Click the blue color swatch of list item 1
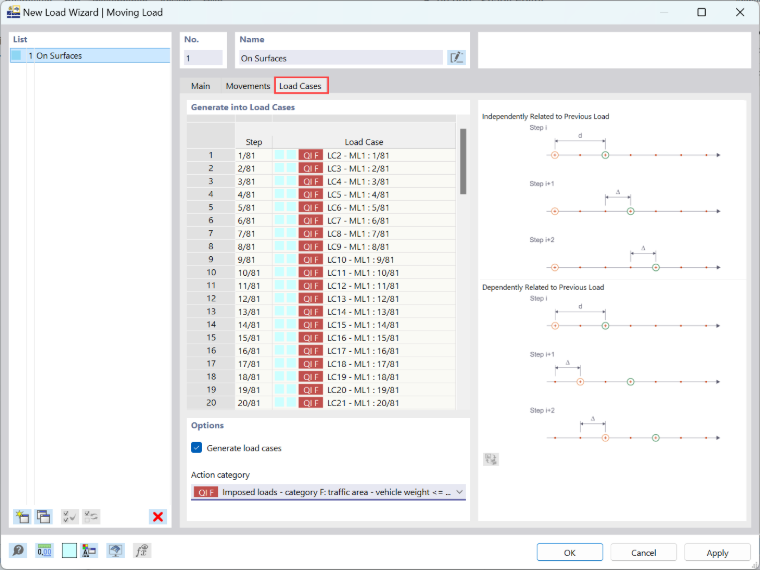 (x=17, y=55)
